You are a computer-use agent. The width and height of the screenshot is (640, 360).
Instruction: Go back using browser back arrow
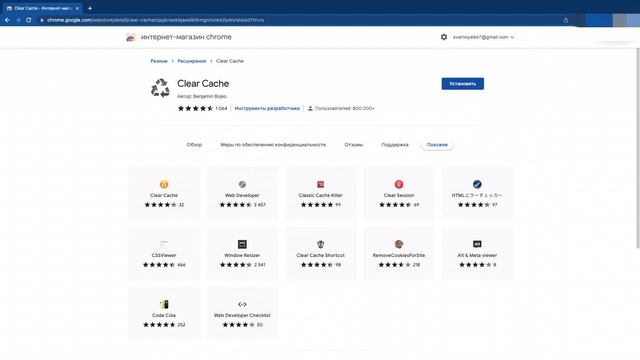(x=7, y=20)
